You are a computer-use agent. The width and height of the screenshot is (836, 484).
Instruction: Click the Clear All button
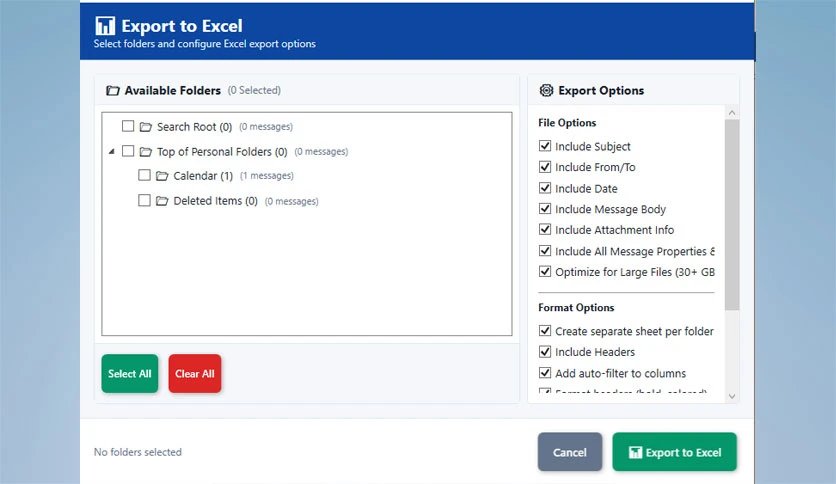(x=195, y=374)
